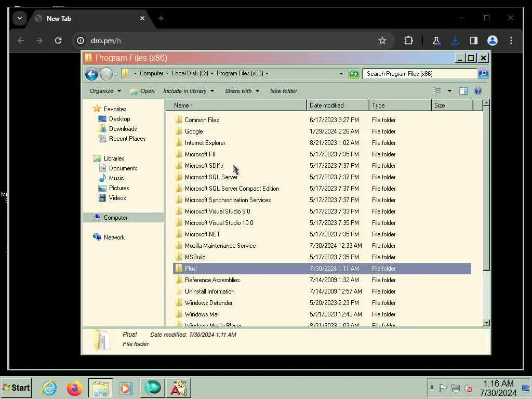The image size is (532, 399).
Task: Toggle the preview pane icon
Action: (463, 91)
